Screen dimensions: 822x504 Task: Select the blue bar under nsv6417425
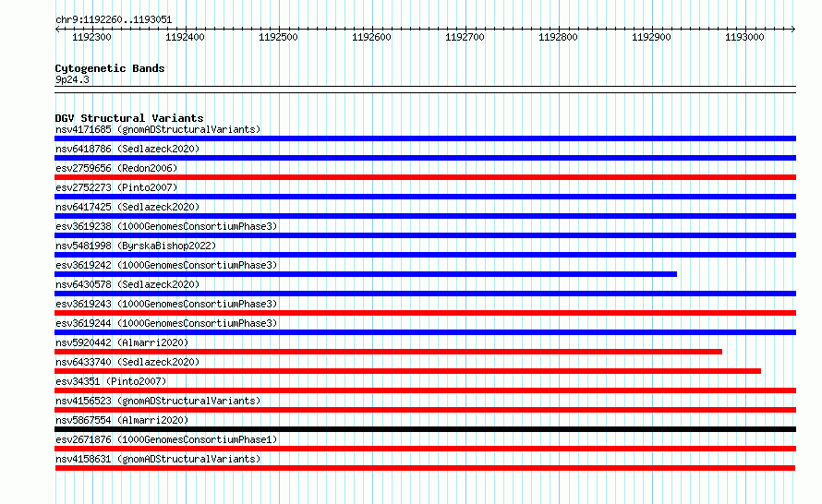pyautogui.click(x=425, y=216)
